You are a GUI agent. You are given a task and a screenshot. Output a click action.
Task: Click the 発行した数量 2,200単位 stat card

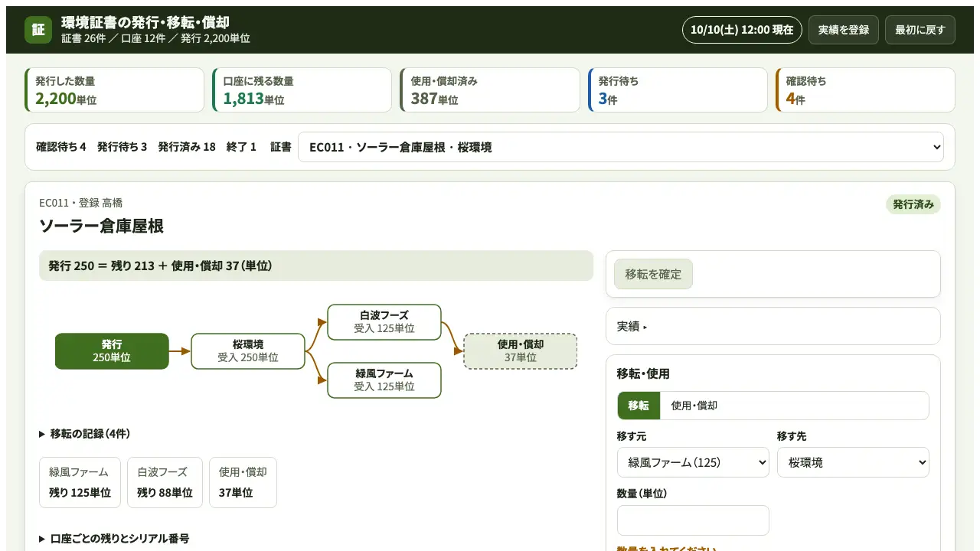tap(115, 90)
